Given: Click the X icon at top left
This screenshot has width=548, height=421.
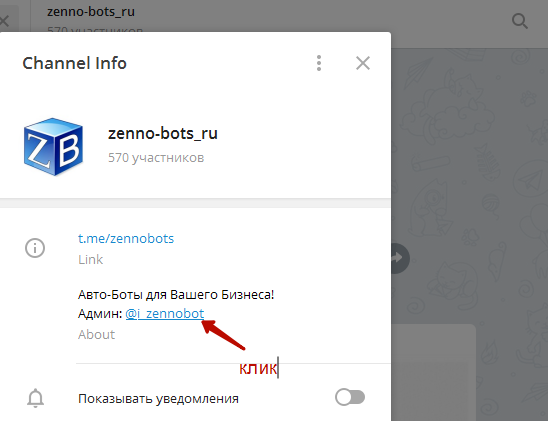Looking at the screenshot, I should [4, 21].
